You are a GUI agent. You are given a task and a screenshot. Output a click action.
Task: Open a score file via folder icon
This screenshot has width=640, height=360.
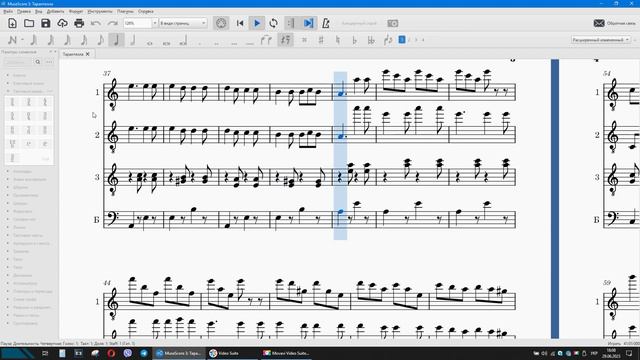tap(29, 23)
